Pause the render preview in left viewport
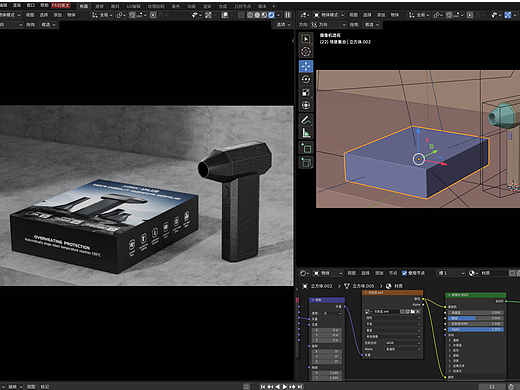Viewport: 520px width, 390px height. [287, 15]
